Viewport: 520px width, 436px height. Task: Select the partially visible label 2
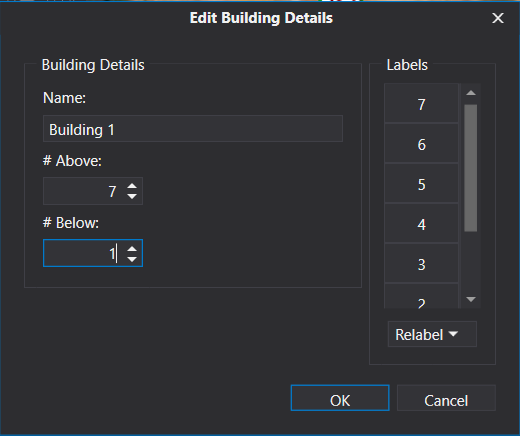coord(421,297)
